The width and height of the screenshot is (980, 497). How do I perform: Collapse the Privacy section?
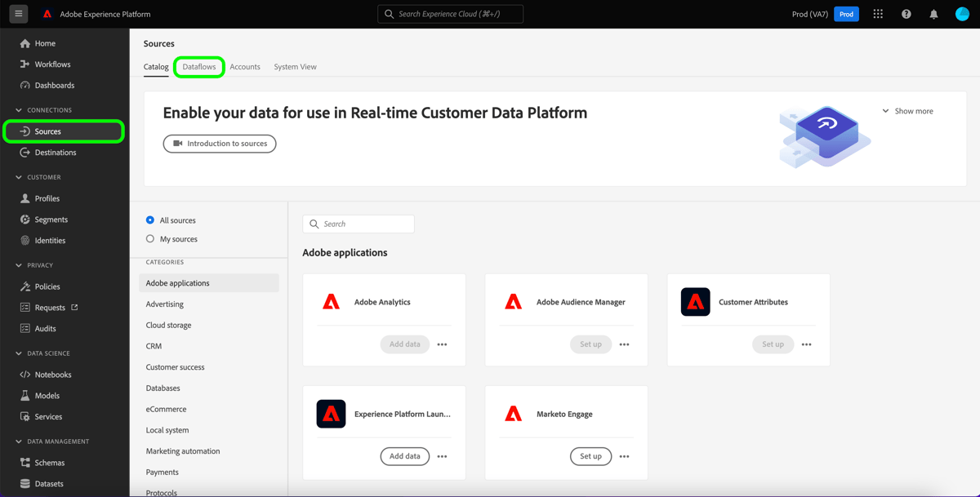pos(18,264)
